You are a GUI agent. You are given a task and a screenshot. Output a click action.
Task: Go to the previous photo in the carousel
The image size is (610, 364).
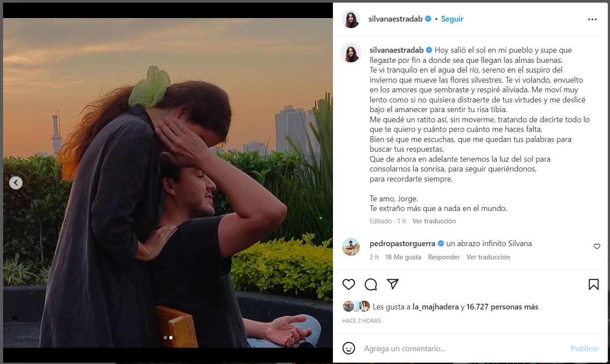(x=16, y=182)
